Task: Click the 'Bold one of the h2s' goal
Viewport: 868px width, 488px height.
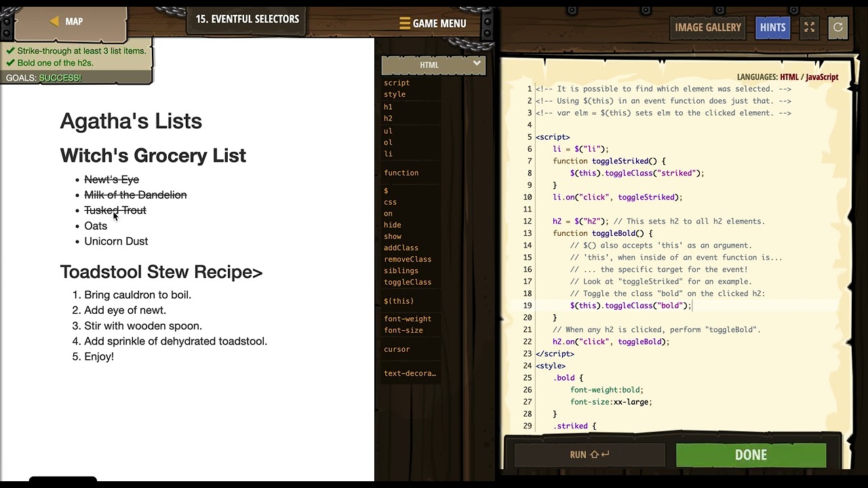Action: click(55, 63)
